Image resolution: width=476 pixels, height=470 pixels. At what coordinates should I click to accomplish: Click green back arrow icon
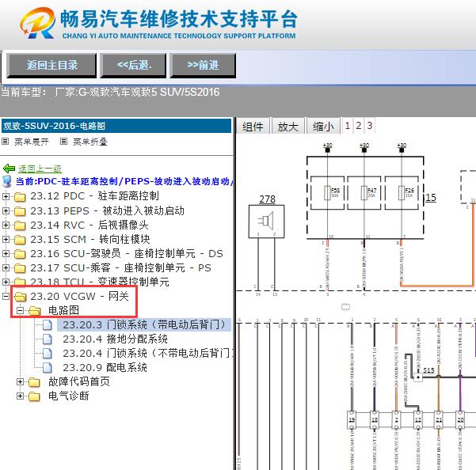tap(9, 169)
